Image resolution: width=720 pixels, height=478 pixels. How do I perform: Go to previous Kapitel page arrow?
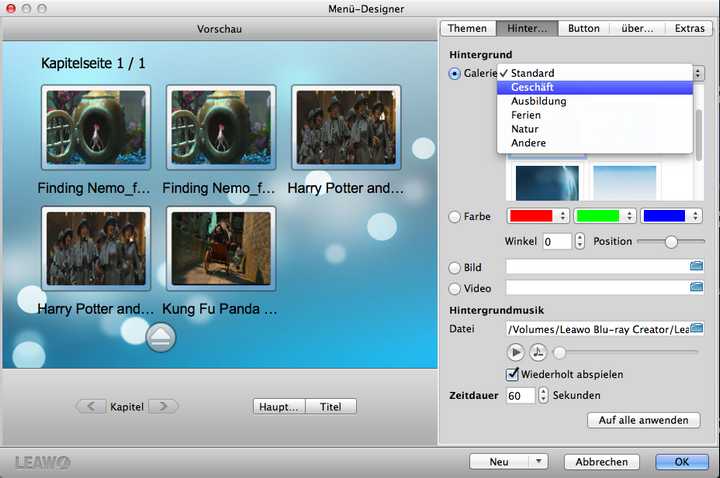(91, 406)
